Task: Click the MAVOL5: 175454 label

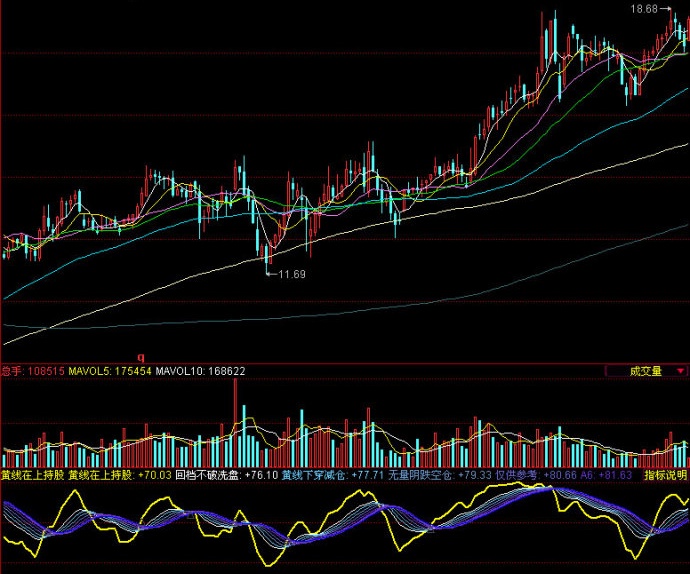Action: (110, 371)
